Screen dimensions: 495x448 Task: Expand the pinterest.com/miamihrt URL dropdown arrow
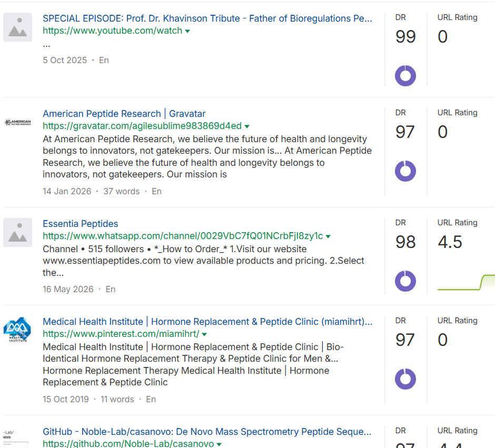pyautogui.click(x=204, y=334)
